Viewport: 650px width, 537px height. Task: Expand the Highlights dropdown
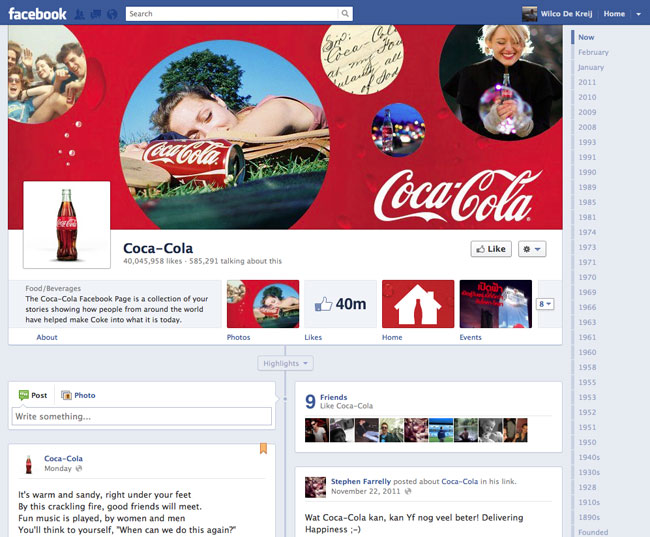pos(286,363)
